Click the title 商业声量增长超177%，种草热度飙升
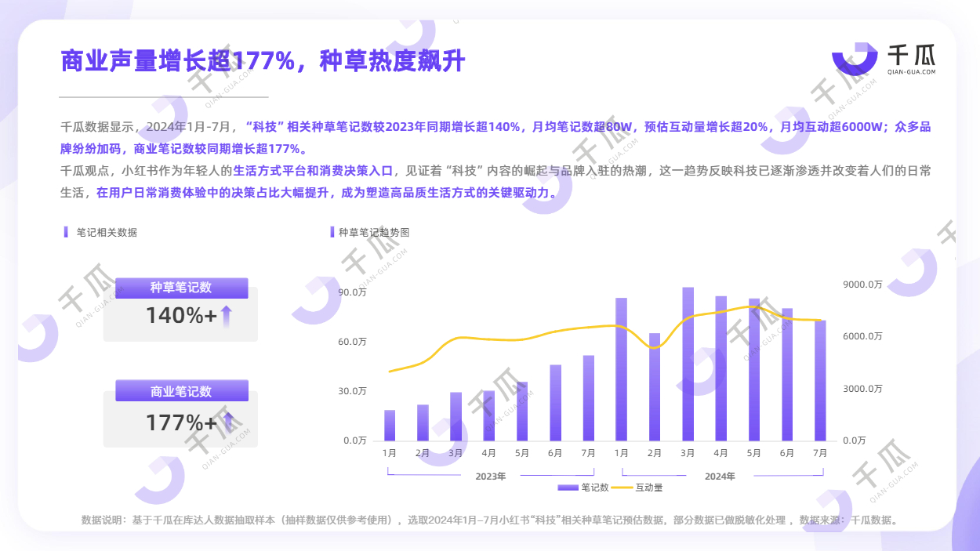Image resolution: width=980 pixels, height=551 pixels. point(263,60)
